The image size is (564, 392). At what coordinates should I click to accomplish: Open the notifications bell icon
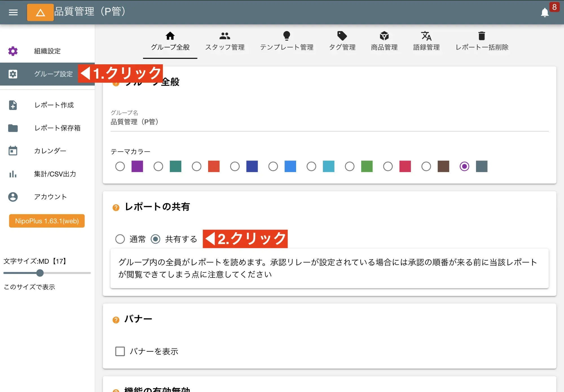tap(545, 12)
